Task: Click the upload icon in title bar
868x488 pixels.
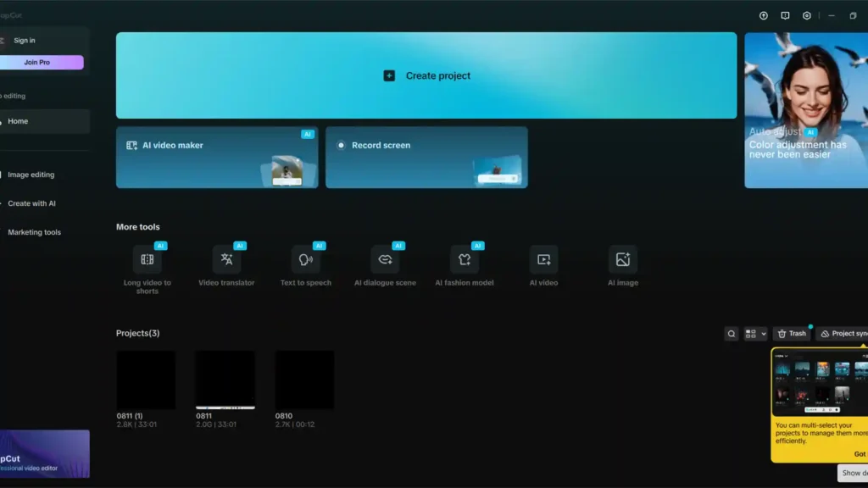Action: [764, 15]
